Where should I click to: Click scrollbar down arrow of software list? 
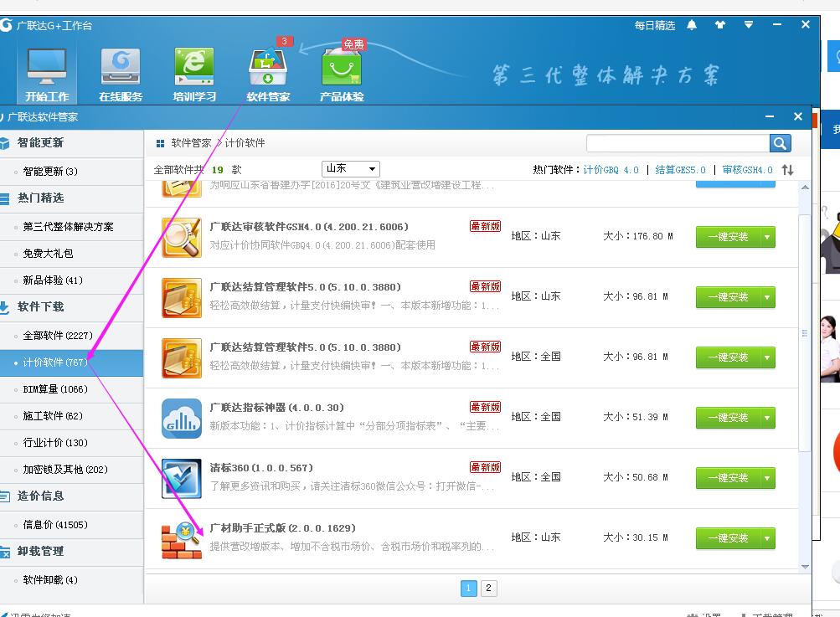pyautogui.click(x=805, y=567)
